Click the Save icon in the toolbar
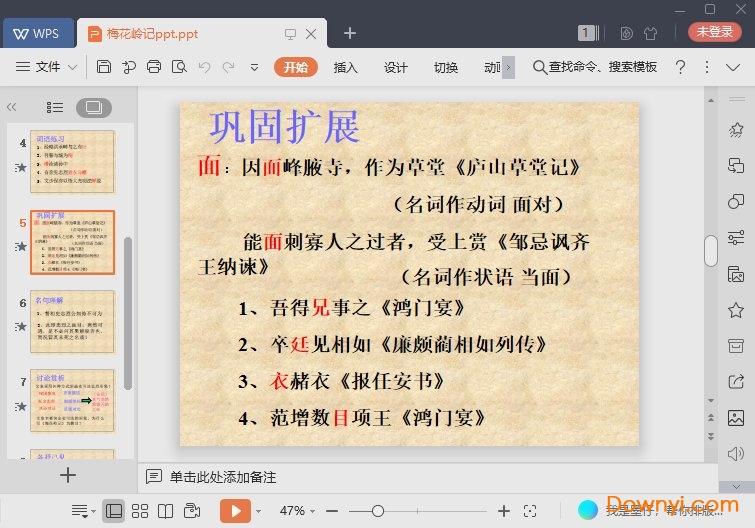The width and height of the screenshot is (755, 528). pyautogui.click(x=104, y=67)
